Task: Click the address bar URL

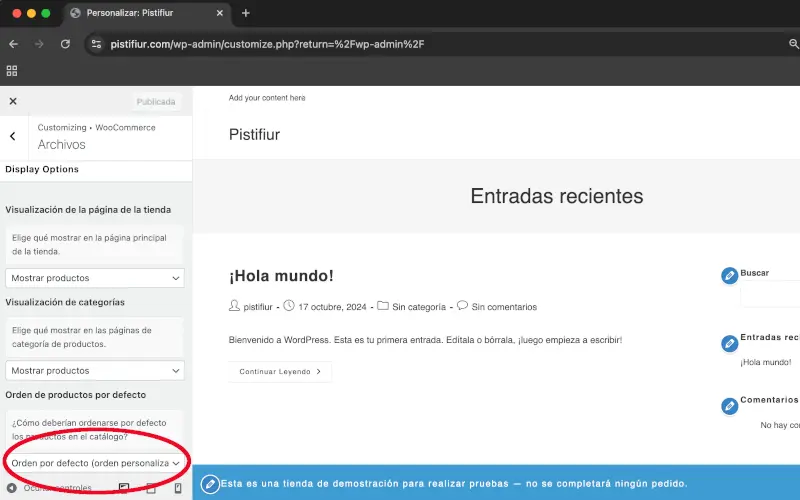Action: [x=267, y=44]
